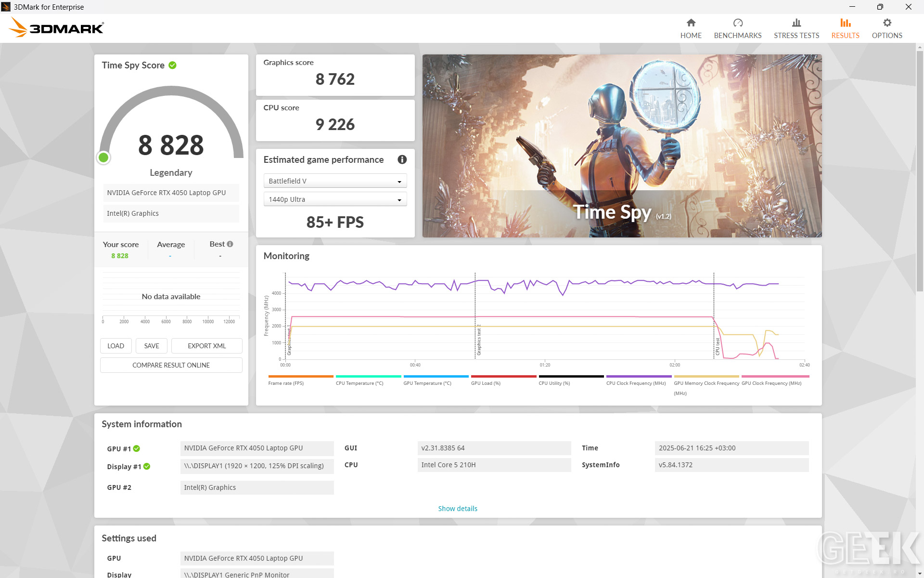Click the Time Spy benchmark image
Screen dimensions: 924x578
pos(622,145)
